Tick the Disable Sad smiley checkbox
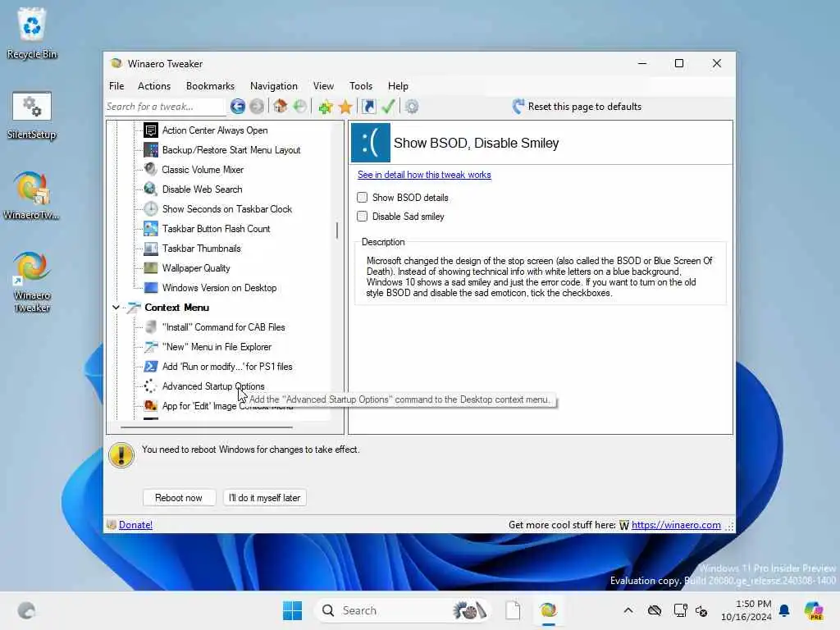 (363, 216)
